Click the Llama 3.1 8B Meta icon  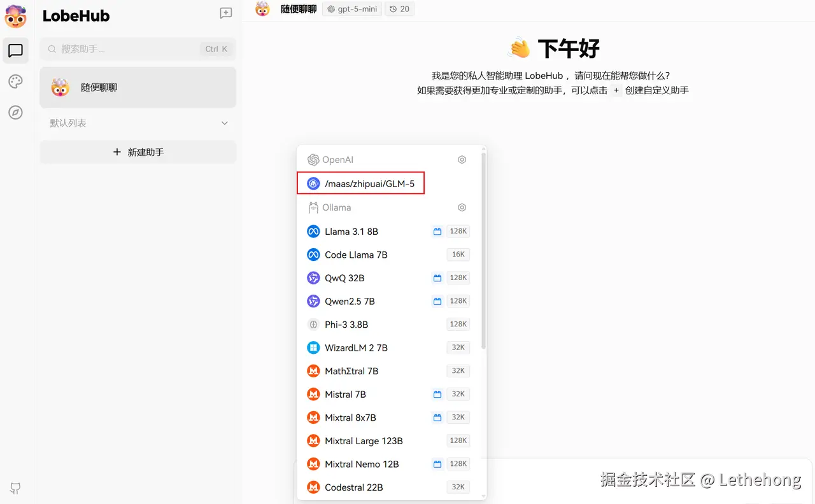point(313,232)
